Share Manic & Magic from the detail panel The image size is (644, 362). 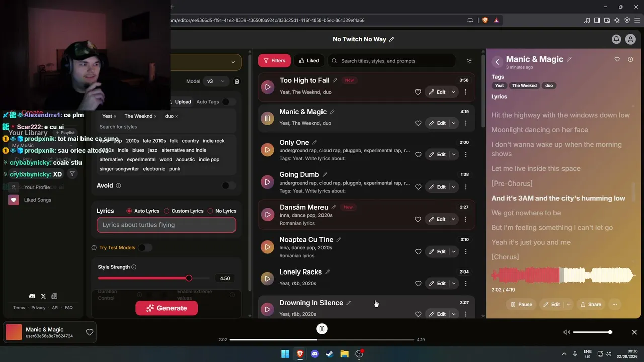click(591, 304)
